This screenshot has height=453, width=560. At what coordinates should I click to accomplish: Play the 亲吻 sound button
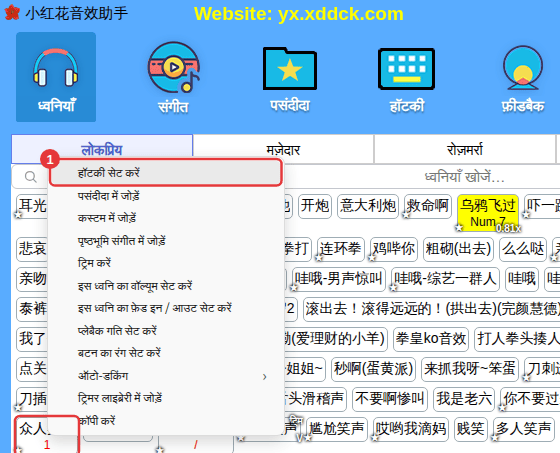(x=32, y=279)
